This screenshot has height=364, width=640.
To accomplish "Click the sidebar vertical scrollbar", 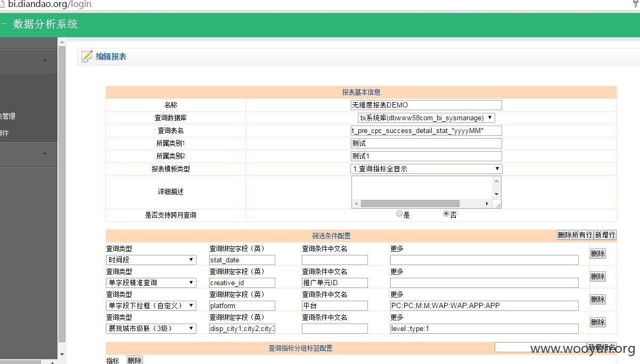I will (x=62, y=194).
